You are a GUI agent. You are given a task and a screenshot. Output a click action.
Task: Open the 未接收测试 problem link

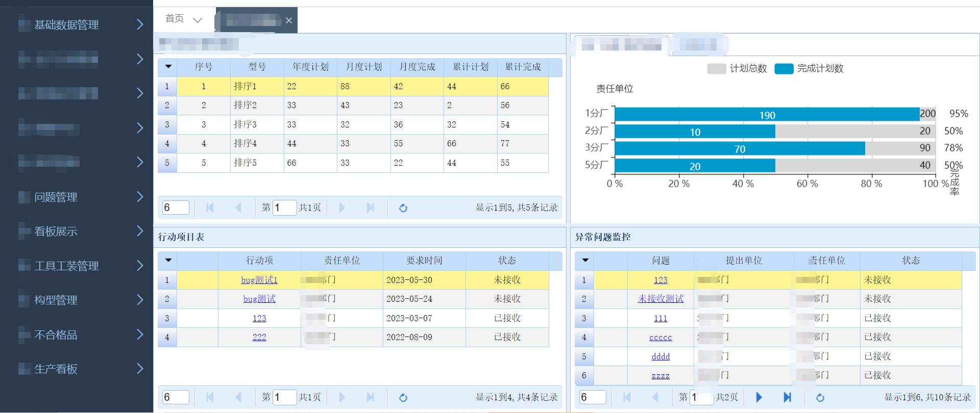[x=660, y=299]
